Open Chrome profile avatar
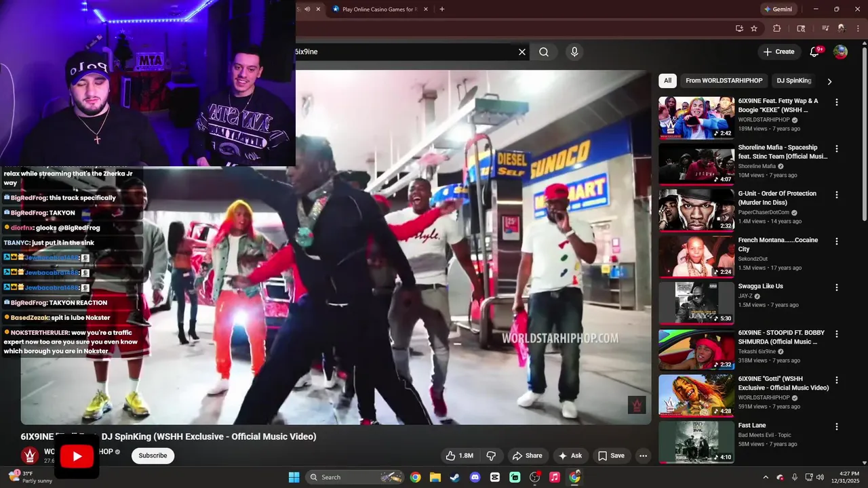Screen dimensions: 868x488 click(842, 28)
